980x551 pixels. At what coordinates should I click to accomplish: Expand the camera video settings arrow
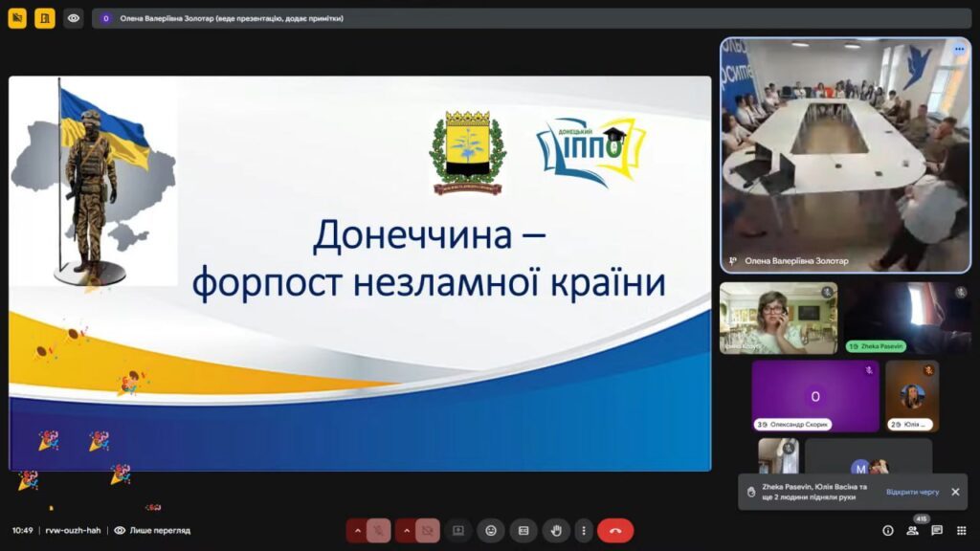pos(406,530)
